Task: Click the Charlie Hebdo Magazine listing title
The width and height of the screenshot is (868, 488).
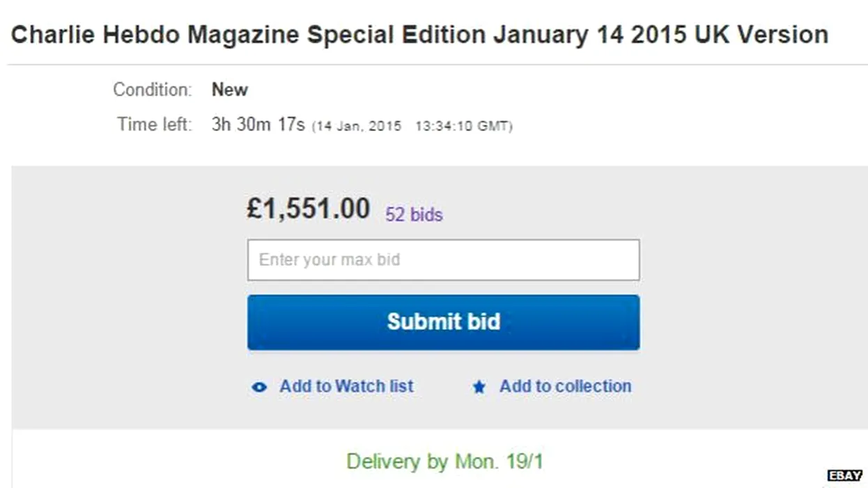Action: point(419,34)
